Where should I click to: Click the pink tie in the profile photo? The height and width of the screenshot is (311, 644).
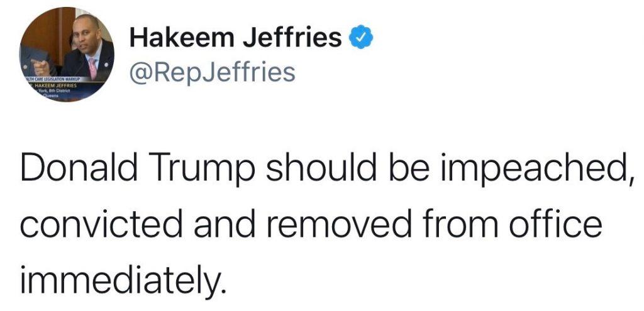coord(92,68)
